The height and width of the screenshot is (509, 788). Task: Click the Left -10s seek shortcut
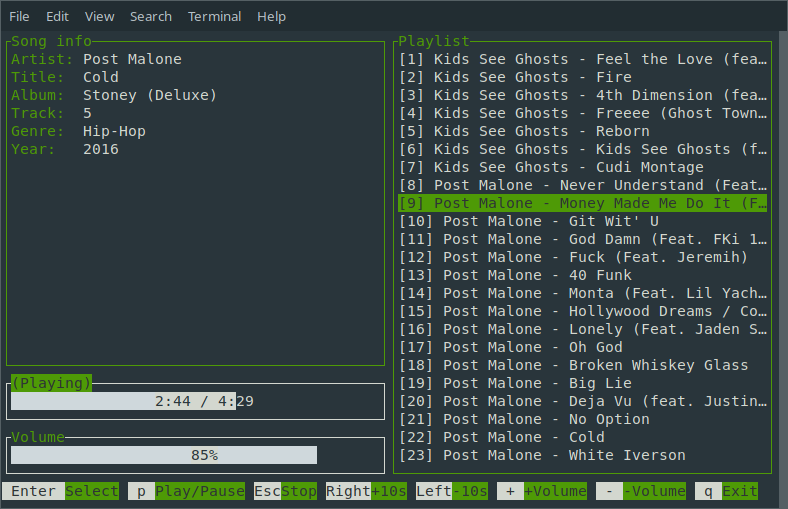[452, 491]
